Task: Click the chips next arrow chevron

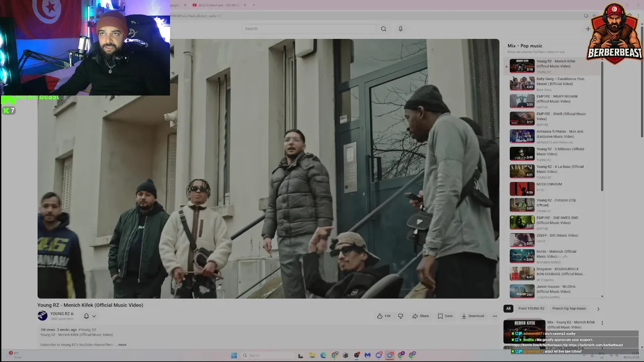Action: 598,309
